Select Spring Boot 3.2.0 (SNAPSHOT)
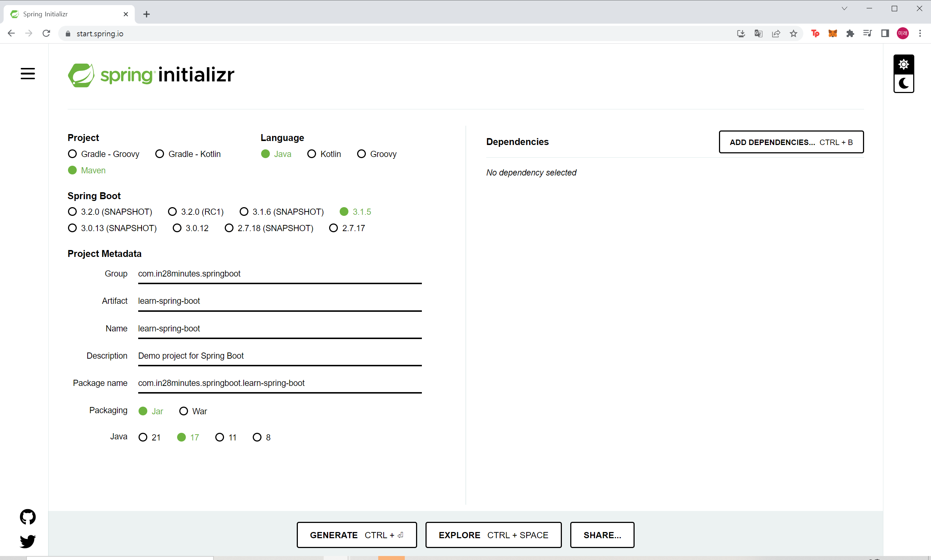 coord(110,212)
